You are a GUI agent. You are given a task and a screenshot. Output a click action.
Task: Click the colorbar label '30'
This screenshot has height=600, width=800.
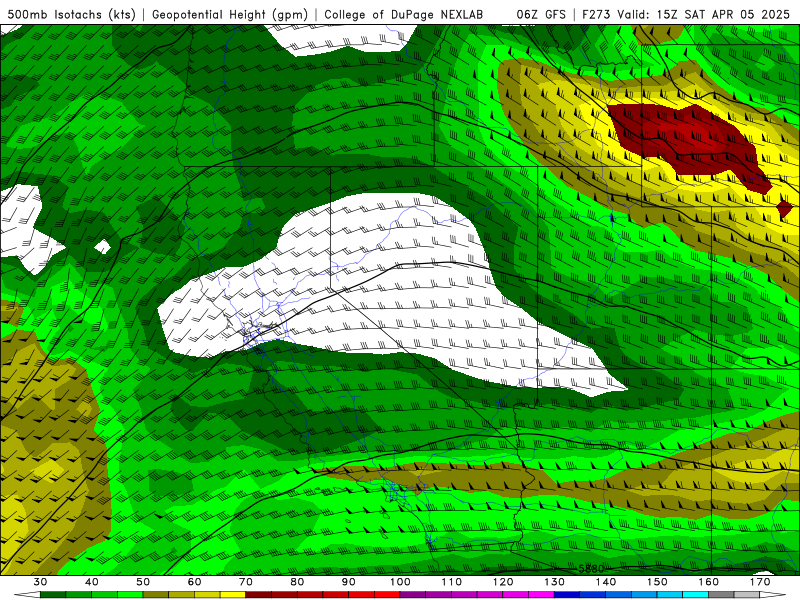(40, 582)
